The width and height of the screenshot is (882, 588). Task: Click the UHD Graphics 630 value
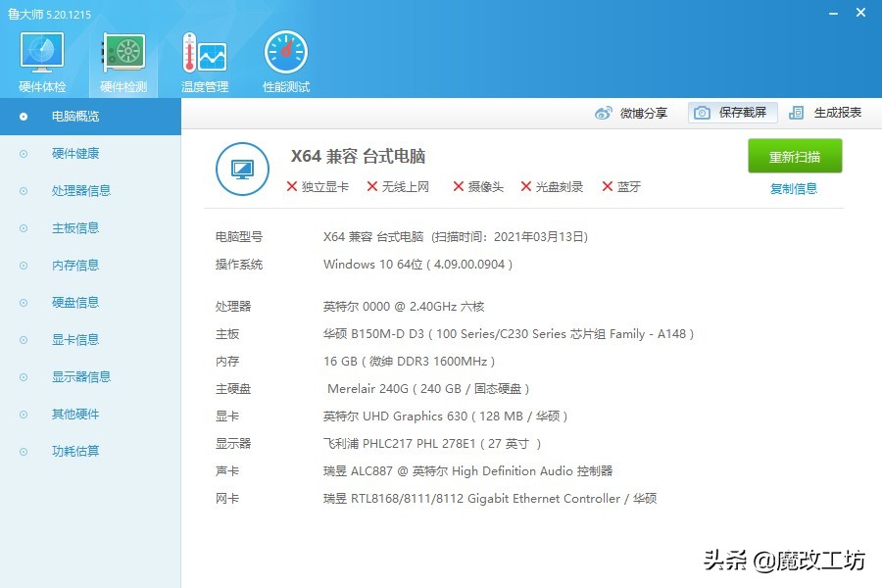point(445,416)
